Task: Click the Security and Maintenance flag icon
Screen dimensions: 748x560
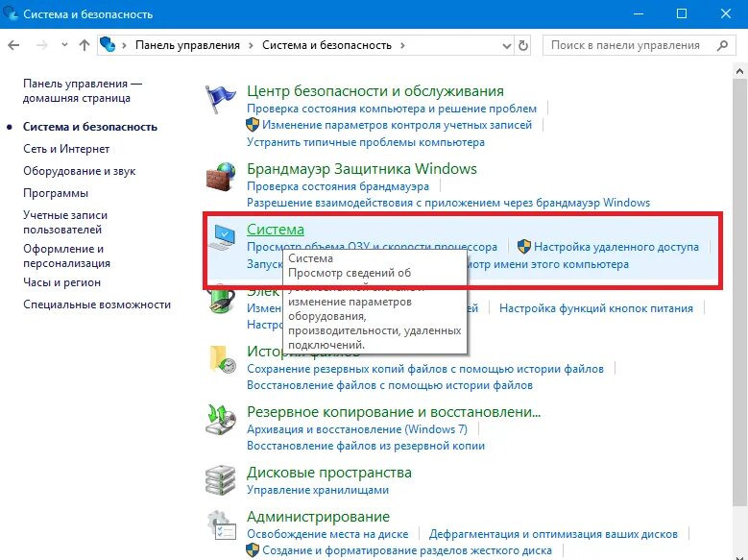Action: 220,99
